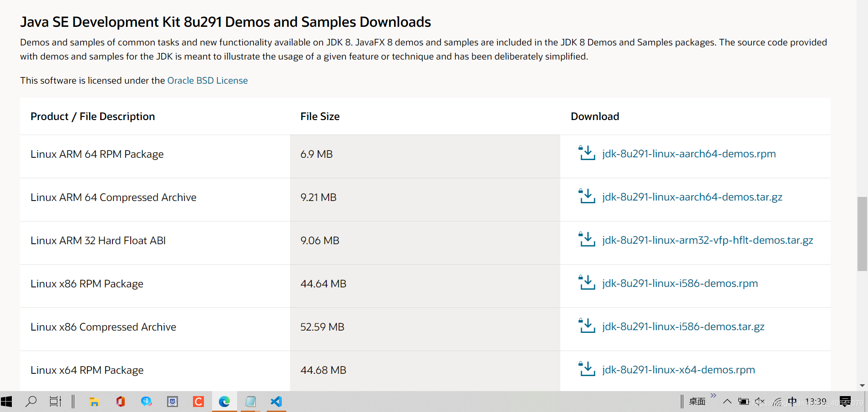
Task: Download jdk-8u291-linux-aarch64-demos.rpm link
Action: [x=689, y=154]
